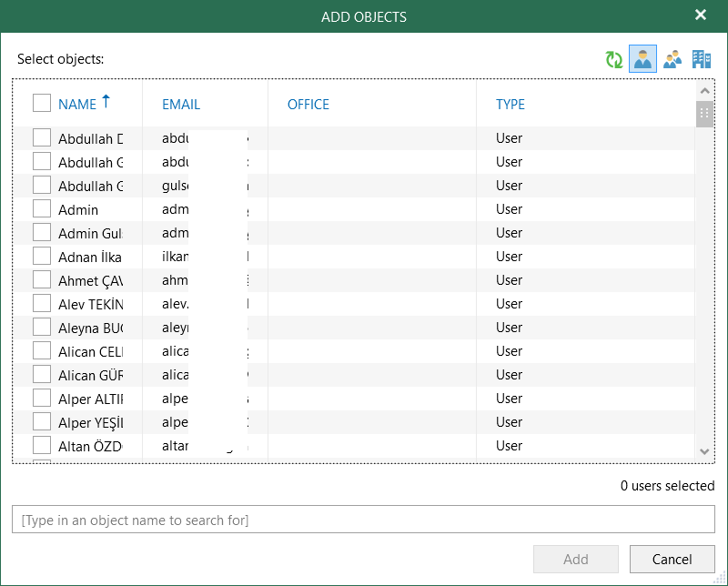Close the Add Objects dialog

pos(701,15)
